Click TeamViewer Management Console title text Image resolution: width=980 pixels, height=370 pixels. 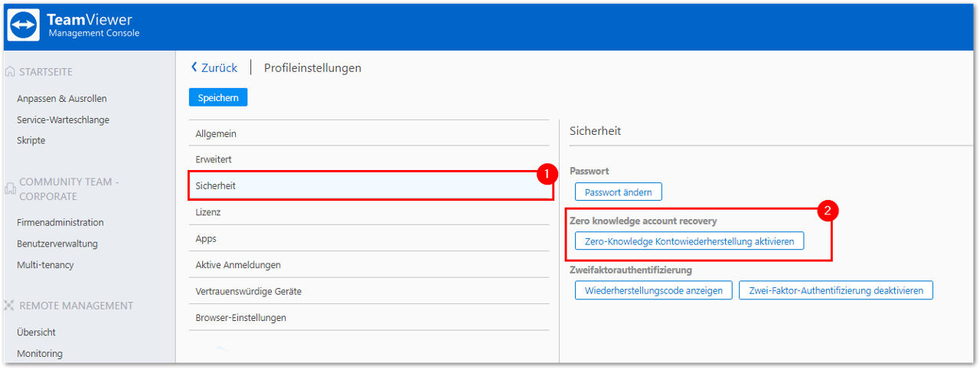(93, 25)
